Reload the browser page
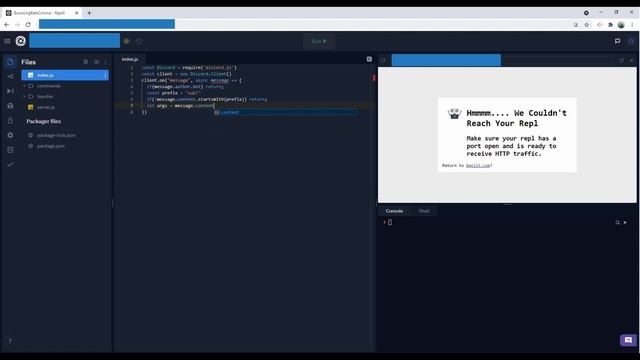 click(x=28, y=24)
